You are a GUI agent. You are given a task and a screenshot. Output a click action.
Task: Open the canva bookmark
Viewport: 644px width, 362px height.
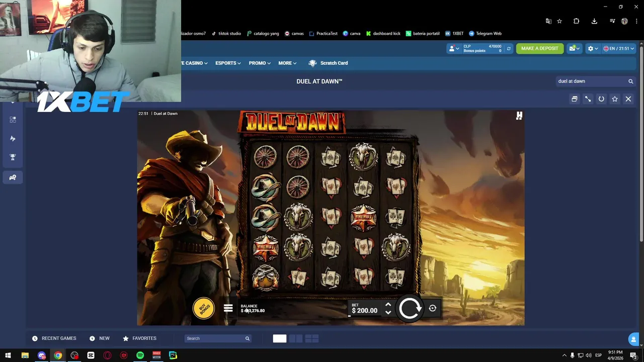[352, 34]
